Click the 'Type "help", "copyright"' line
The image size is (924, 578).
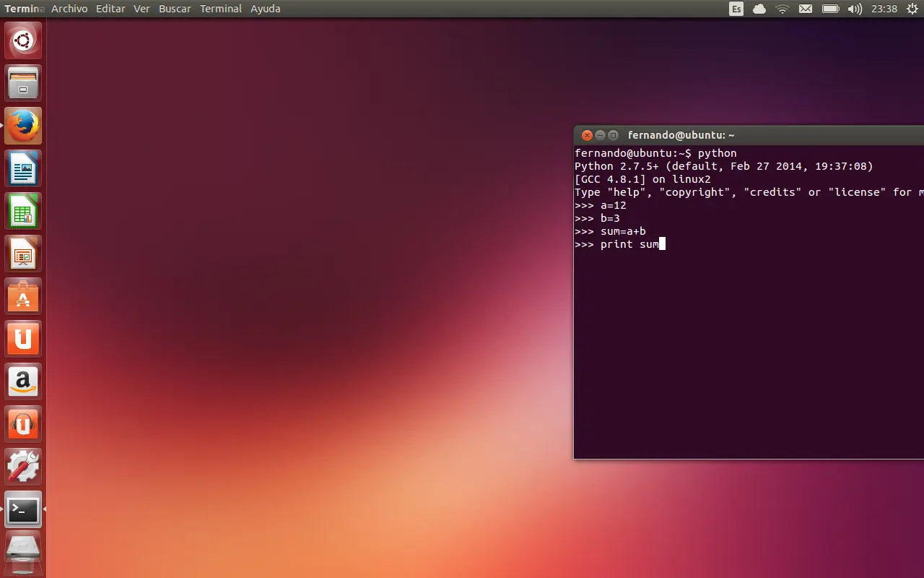point(749,192)
